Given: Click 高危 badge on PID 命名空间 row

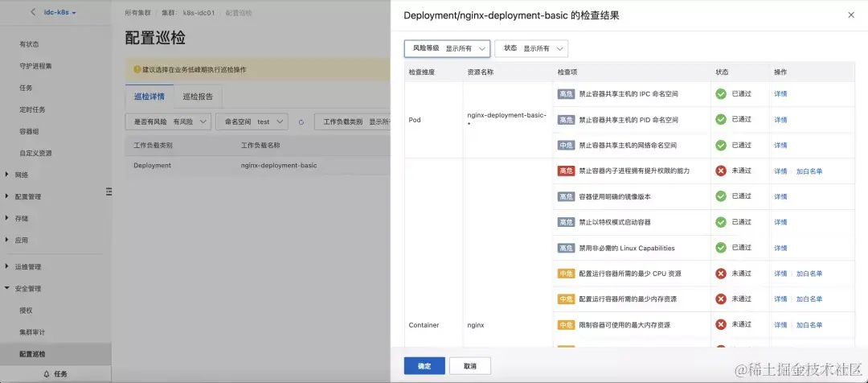Looking at the screenshot, I should point(567,120).
